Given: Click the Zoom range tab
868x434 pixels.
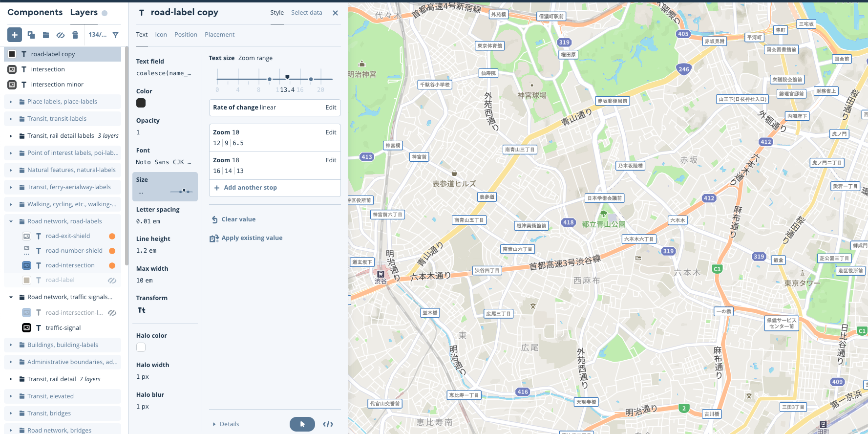Looking at the screenshot, I should pos(255,58).
